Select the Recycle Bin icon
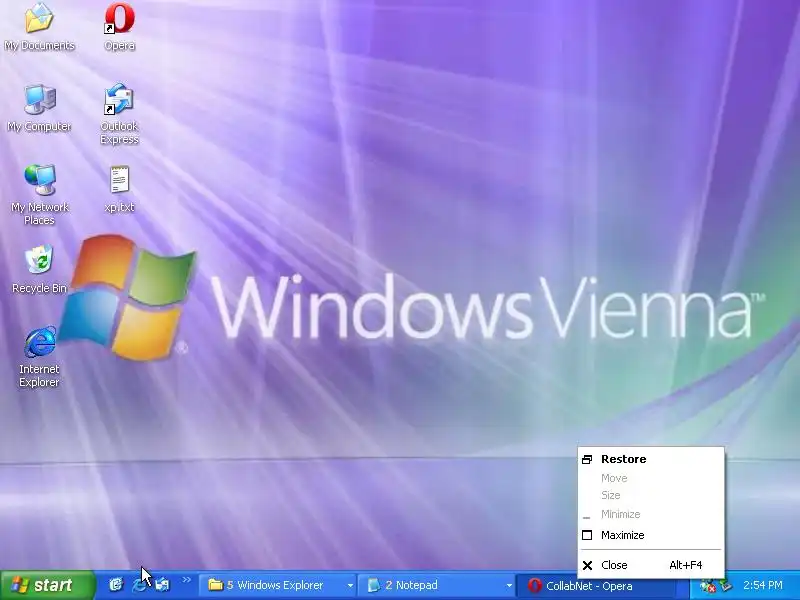 pyautogui.click(x=39, y=269)
